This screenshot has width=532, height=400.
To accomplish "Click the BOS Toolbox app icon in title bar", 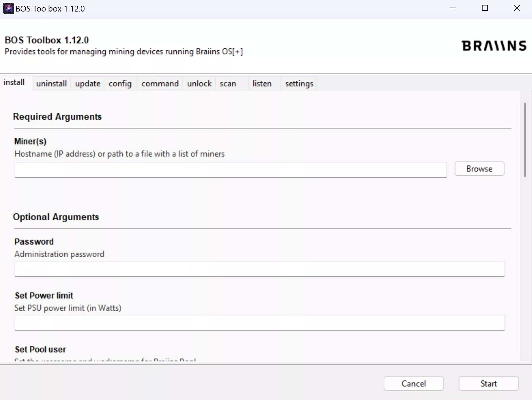I will tap(8, 8).
